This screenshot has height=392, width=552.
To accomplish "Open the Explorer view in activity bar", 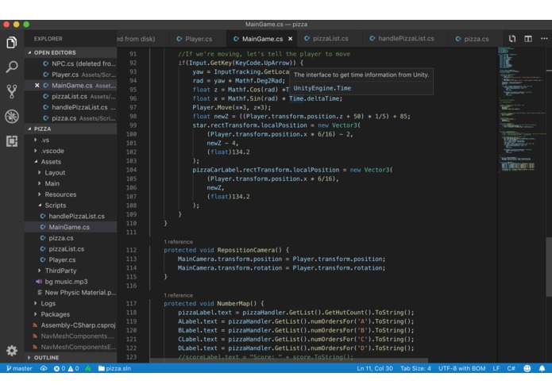I will (12, 43).
